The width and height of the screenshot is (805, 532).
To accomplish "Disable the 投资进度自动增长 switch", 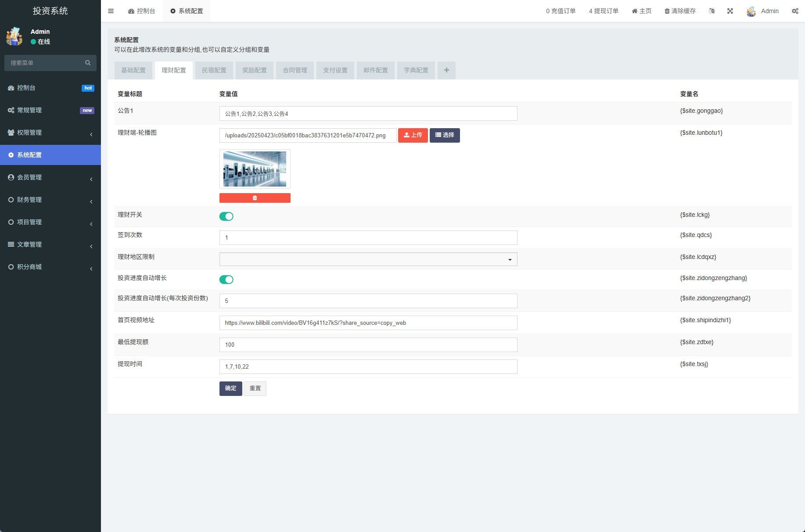I will (x=226, y=280).
